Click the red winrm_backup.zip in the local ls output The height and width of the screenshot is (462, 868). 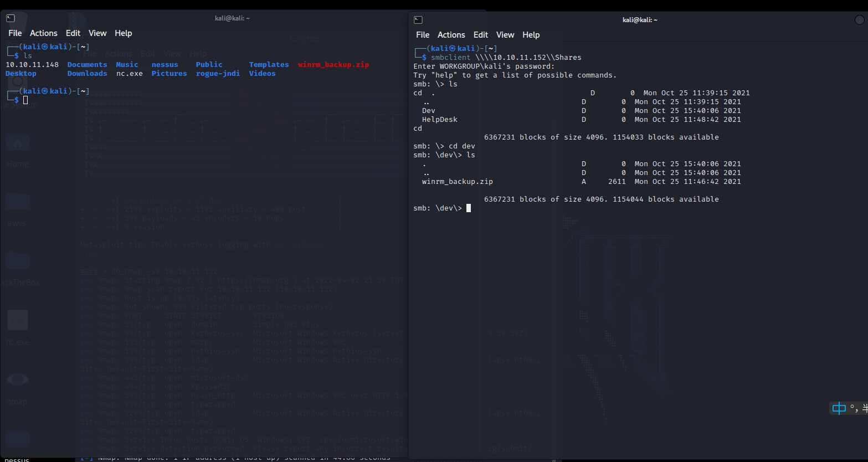click(333, 65)
